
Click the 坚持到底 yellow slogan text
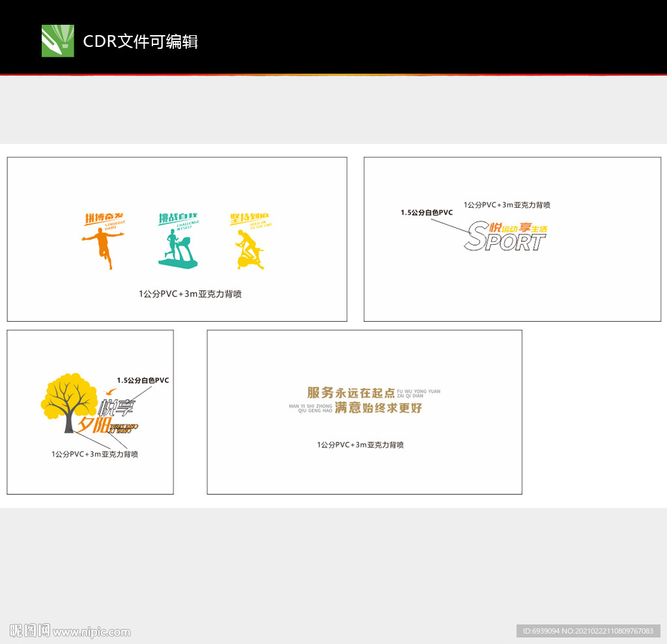[x=249, y=219]
